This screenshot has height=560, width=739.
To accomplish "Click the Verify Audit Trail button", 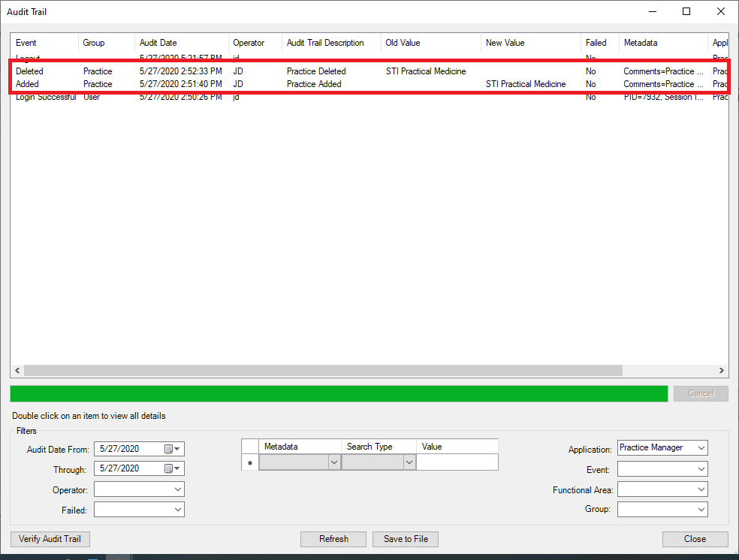I will (50, 539).
